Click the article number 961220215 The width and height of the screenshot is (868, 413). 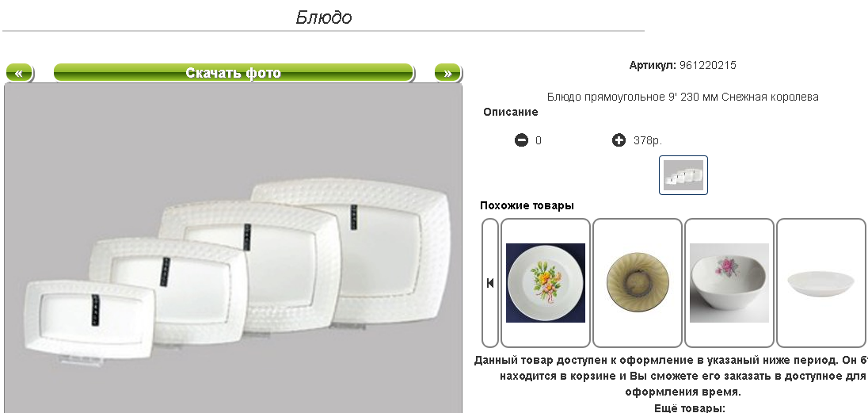(x=707, y=66)
